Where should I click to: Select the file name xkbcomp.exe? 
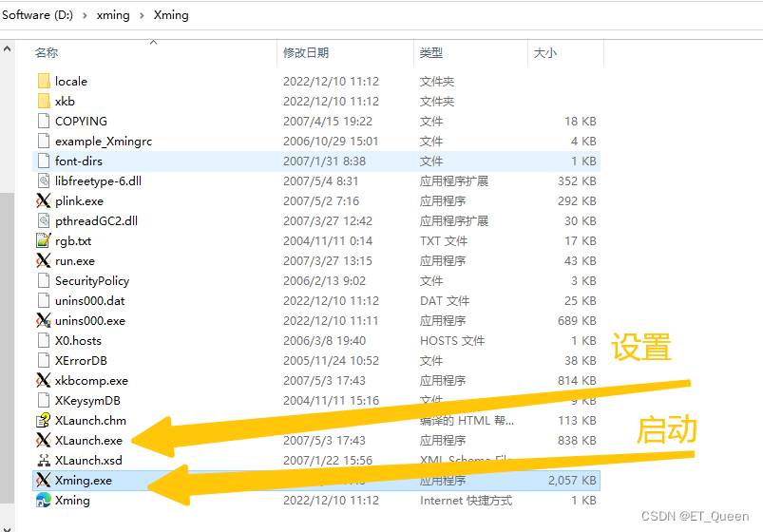91,381
